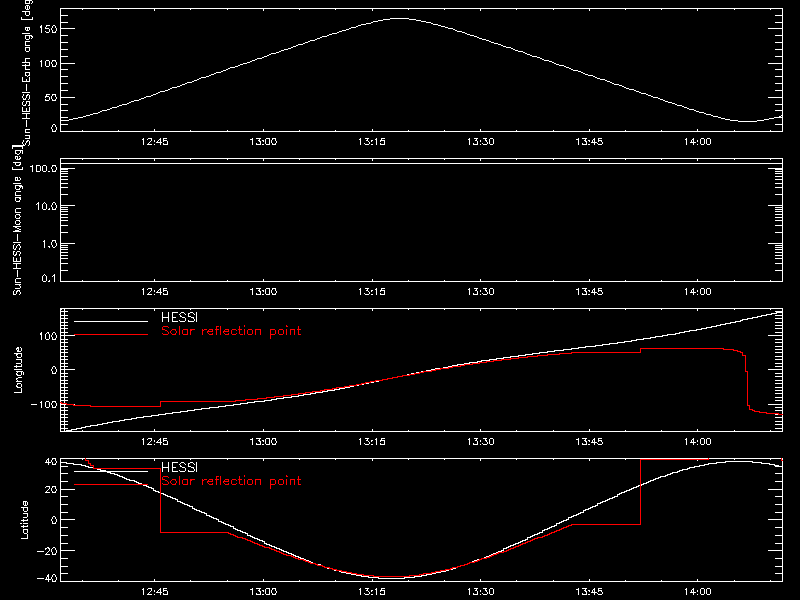800x600 pixels.
Task: Click 13:45 label under Latitude plot
Action: [x=589, y=592]
